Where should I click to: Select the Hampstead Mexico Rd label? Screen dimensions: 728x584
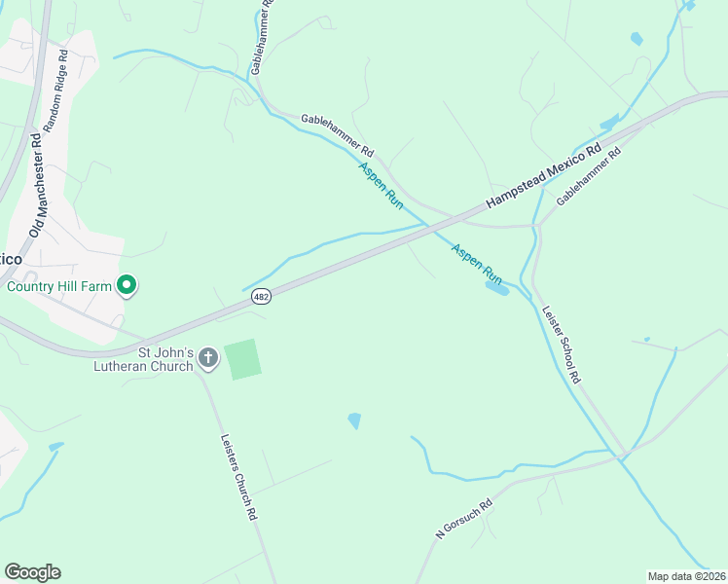tap(544, 176)
